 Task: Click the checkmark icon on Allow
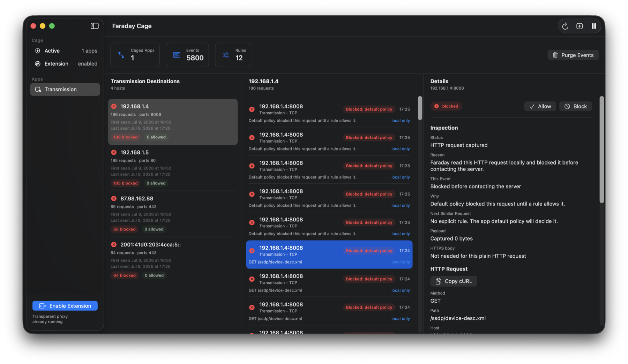532,106
